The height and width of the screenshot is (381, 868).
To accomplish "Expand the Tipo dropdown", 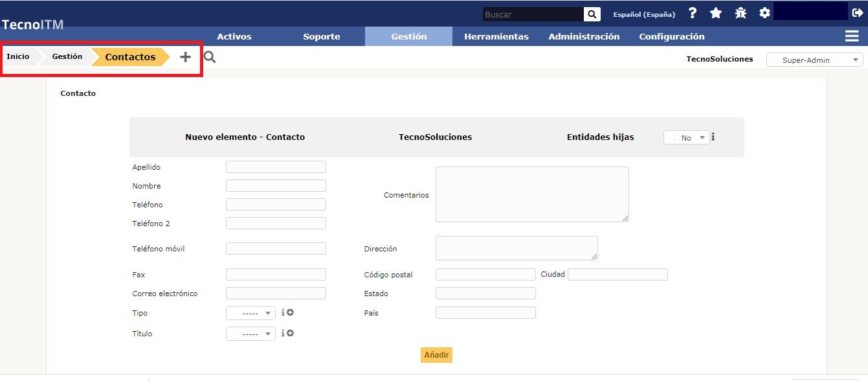I will (250, 314).
